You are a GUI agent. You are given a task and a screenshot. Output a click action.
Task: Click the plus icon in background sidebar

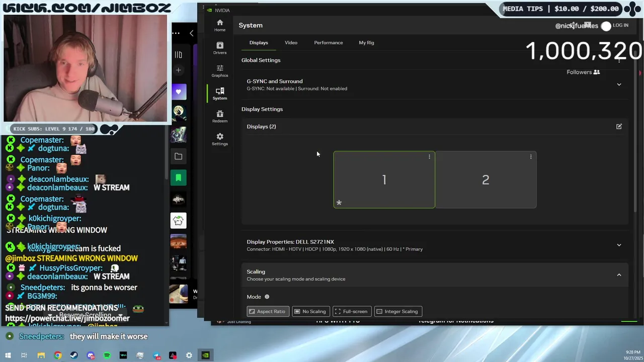178,70
